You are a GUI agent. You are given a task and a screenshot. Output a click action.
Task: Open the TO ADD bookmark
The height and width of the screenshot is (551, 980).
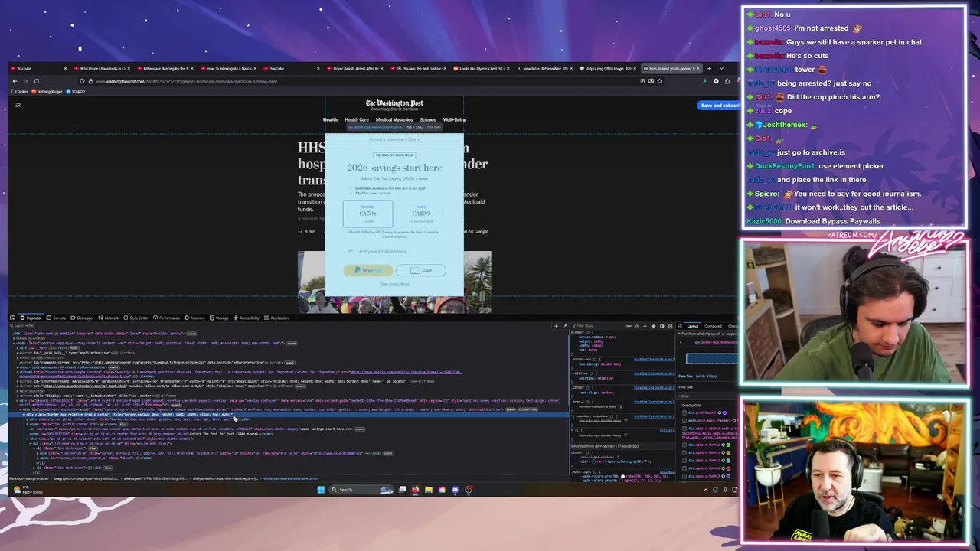(x=77, y=92)
